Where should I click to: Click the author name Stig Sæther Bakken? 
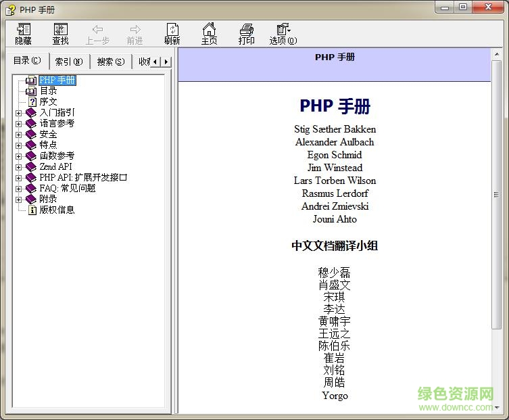(x=335, y=129)
